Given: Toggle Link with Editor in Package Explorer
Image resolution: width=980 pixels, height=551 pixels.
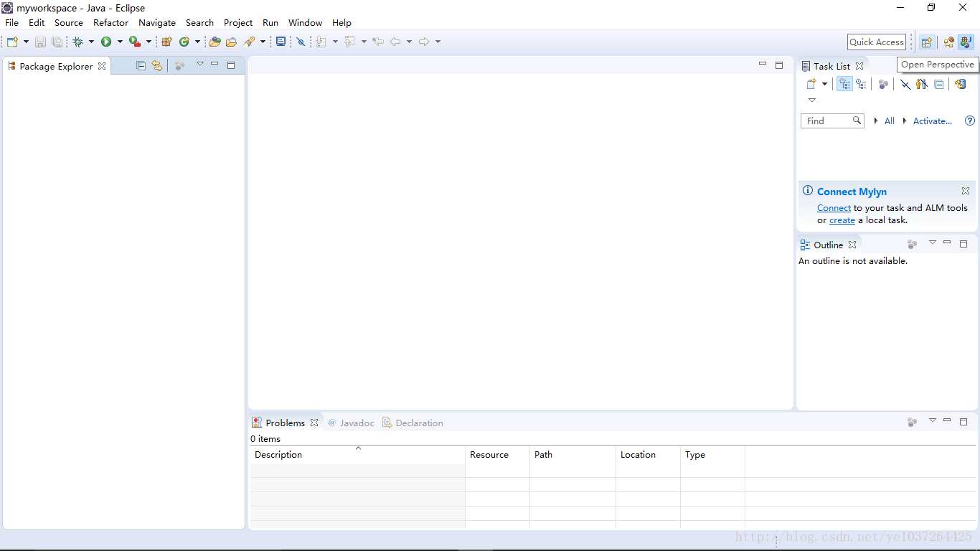Looking at the screenshot, I should (x=156, y=65).
